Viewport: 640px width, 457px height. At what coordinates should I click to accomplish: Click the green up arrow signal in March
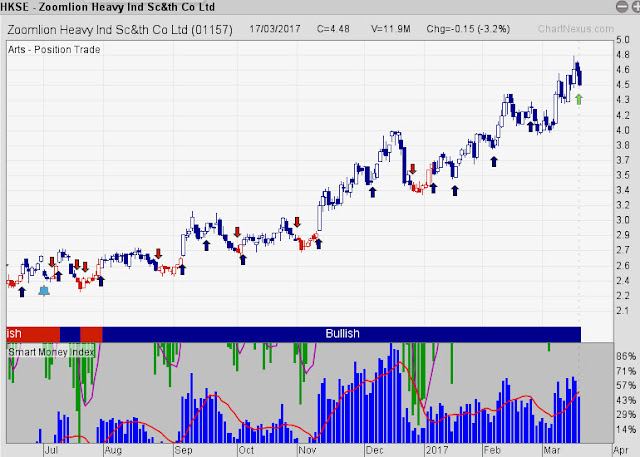(578, 99)
